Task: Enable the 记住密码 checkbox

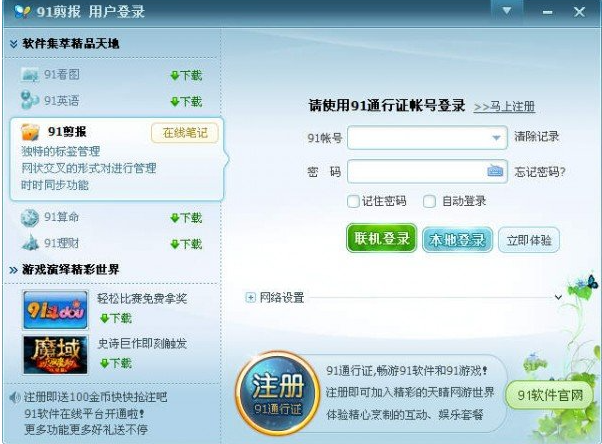Action: [353, 201]
